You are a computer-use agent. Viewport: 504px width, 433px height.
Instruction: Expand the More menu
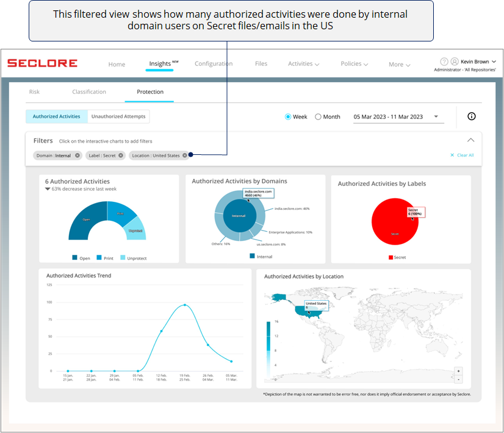[399, 65]
